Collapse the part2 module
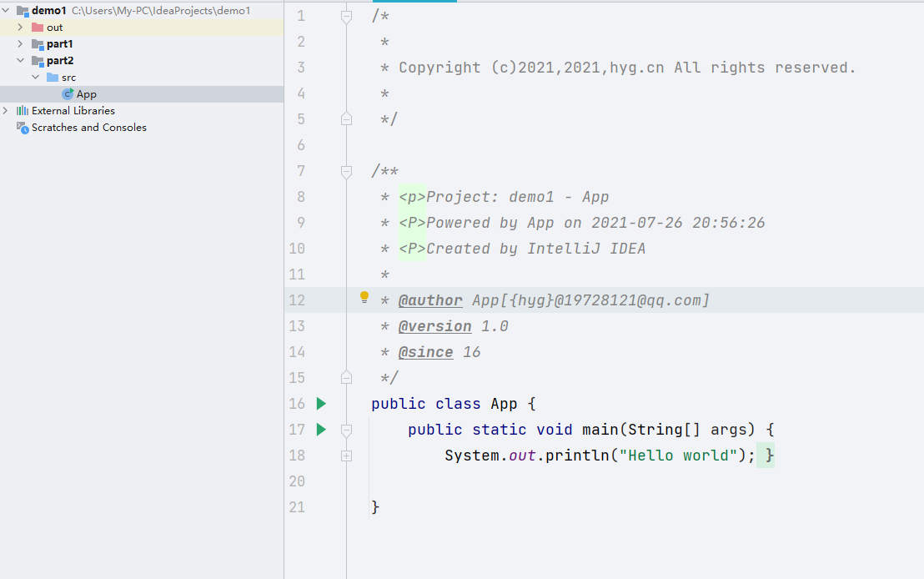The width and height of the screenshot is (924, 579). (x=21, y=61)
